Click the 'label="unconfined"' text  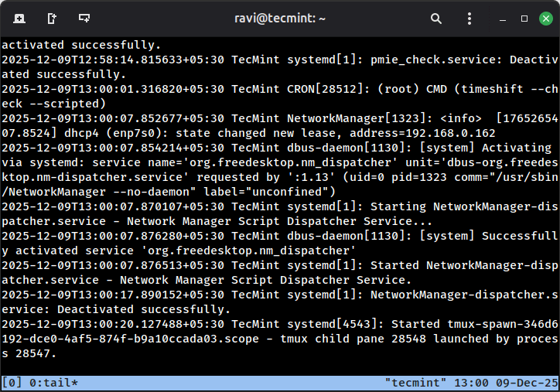pyautogui.click(x=266, y=192)
